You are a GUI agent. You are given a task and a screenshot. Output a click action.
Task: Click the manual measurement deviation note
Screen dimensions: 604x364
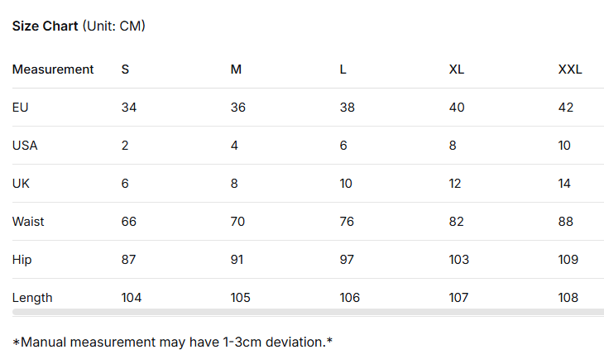point(172,341)
